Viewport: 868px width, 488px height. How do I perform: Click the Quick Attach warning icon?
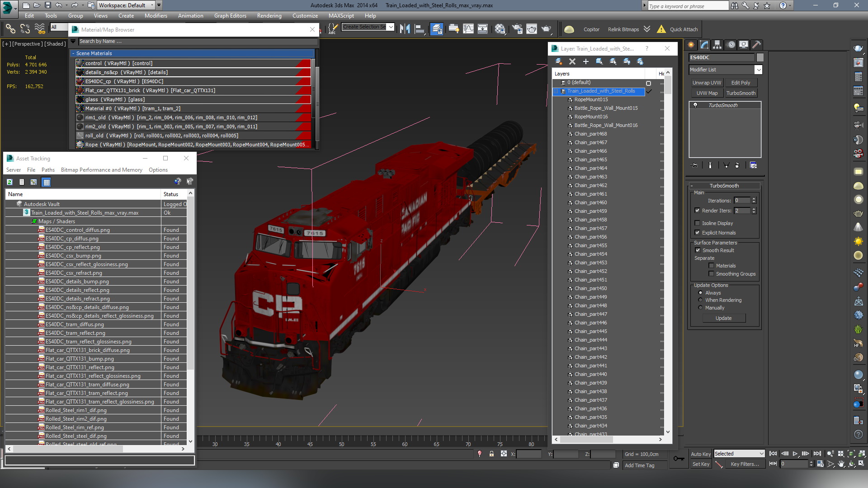click(x=661, y=29)
